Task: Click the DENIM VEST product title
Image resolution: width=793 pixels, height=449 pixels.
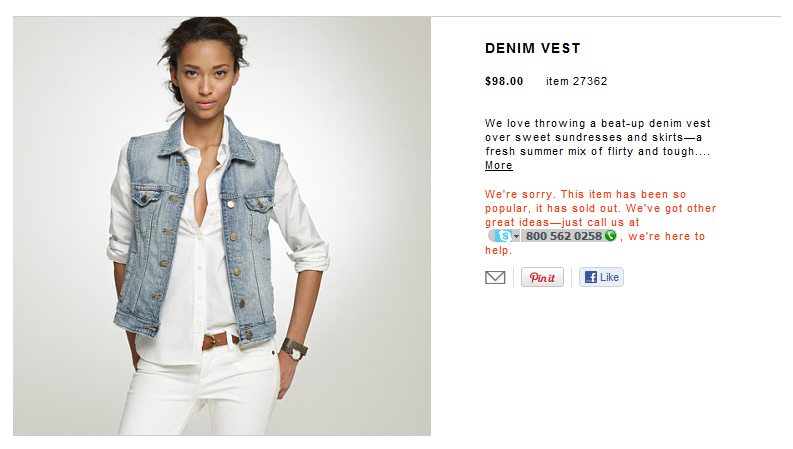Action: (x=533, y=48)
